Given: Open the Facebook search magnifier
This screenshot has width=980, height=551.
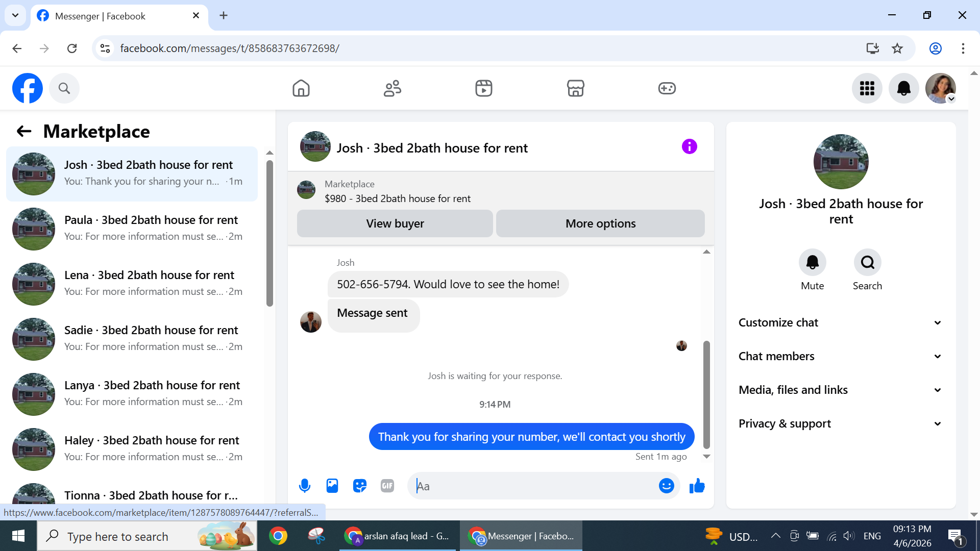Looking at the screenshot, I should [x=64, y=88].
